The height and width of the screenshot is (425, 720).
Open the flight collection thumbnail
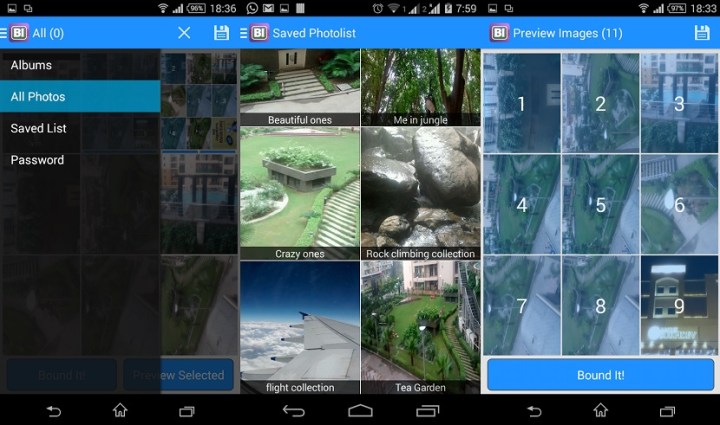point(300,327)
